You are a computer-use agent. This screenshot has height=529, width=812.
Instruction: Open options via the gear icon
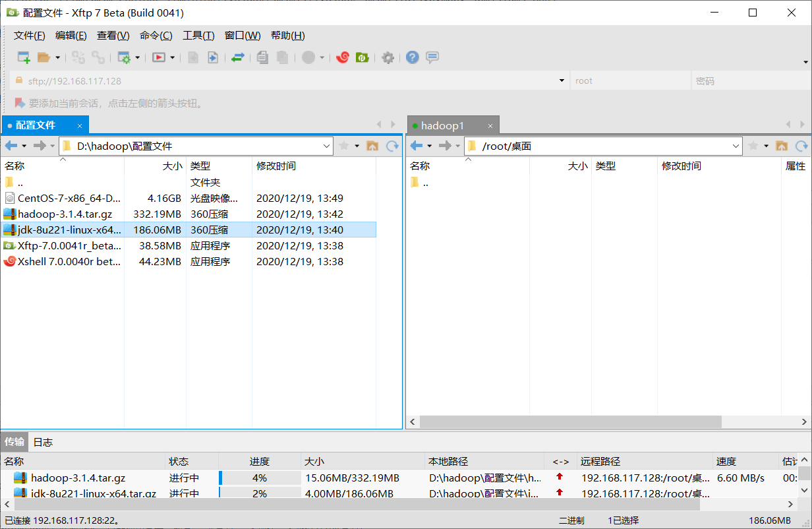point(388,57)
